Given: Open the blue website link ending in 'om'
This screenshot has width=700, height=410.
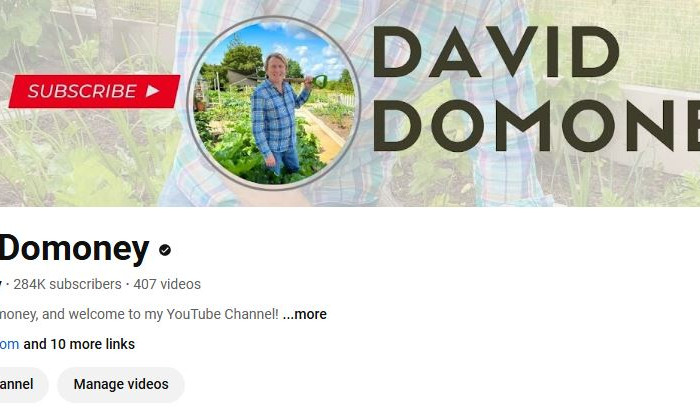Looking at the screenshot, I should tap(9, 344).
